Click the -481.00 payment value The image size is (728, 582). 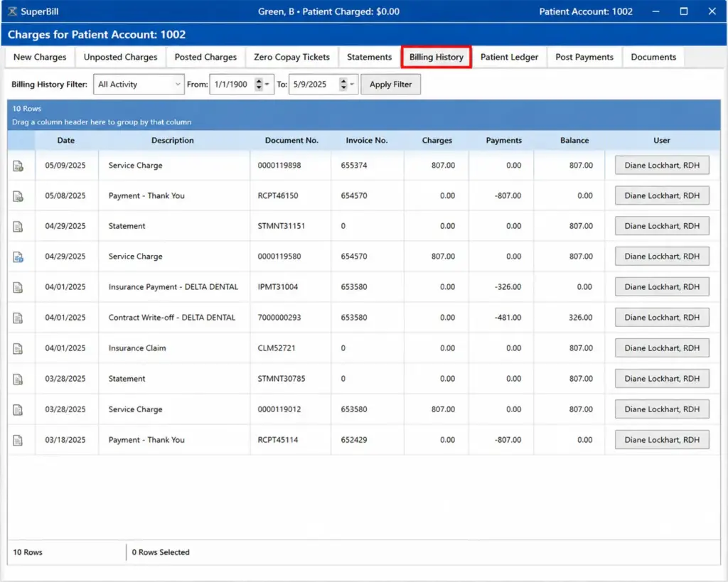[508, 318]
